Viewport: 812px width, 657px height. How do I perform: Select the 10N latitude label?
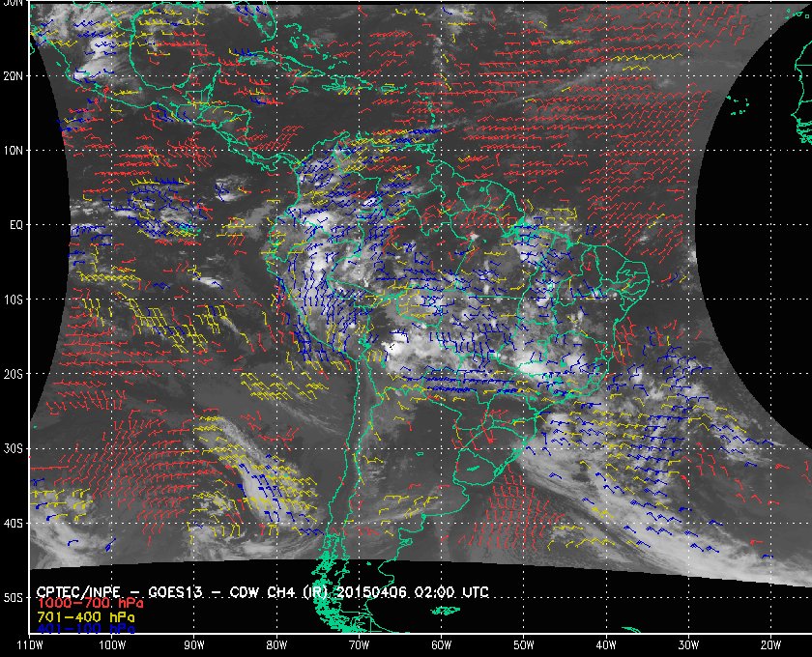pyautogui.click(x=13, y=151)
